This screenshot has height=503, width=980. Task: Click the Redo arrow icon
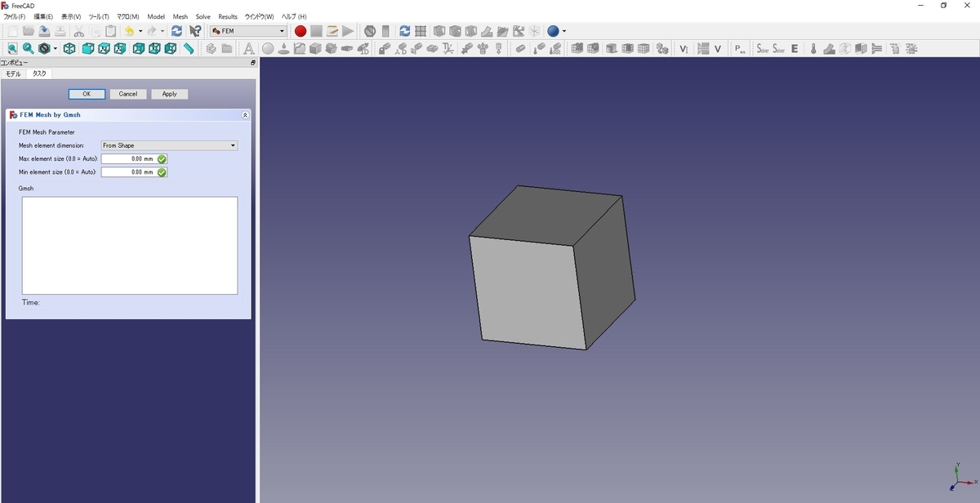click(151, 31)
